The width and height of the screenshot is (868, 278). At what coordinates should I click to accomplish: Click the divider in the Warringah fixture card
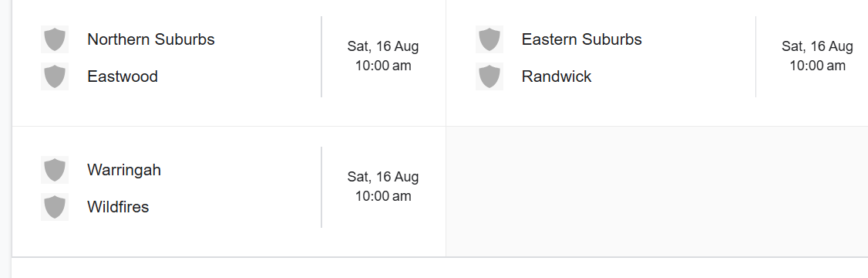pyautogui.click(x=321, y=187)
